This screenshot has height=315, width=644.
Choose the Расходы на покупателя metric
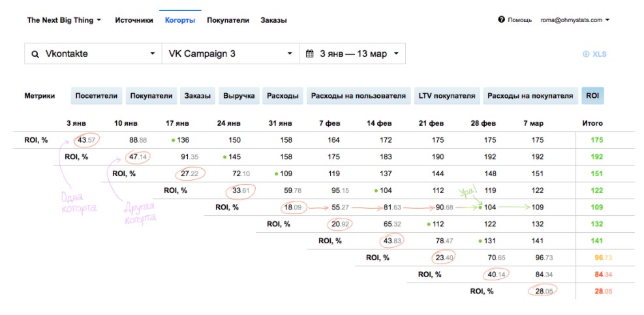pos(530,96)
